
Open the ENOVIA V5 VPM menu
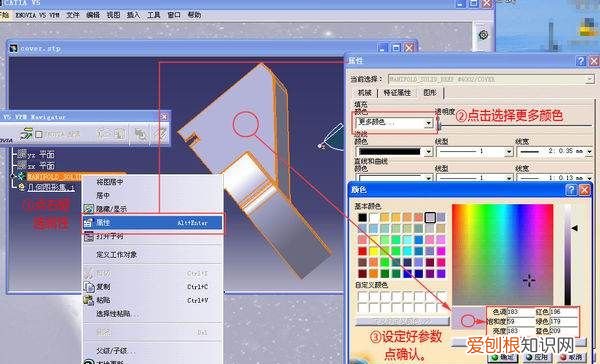(37, 15)
